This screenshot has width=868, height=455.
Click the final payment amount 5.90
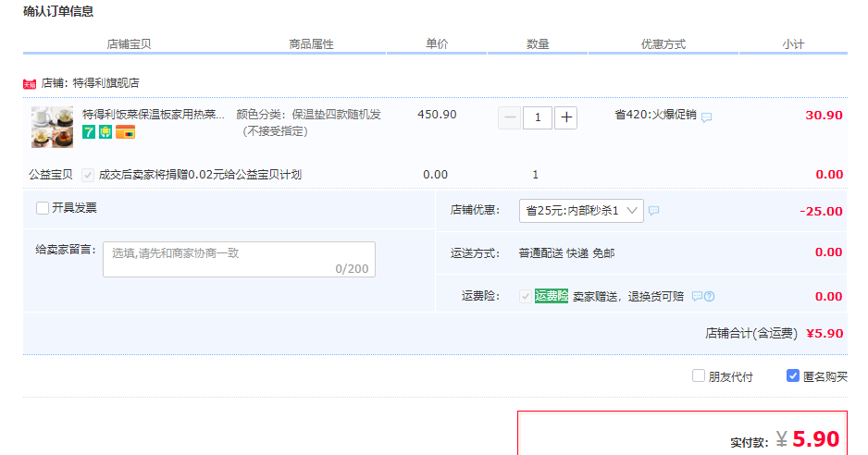815,439
